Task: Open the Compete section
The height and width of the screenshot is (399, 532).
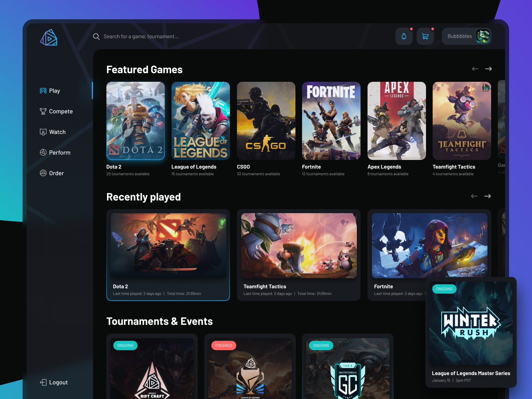Action: pyautogui.click(x=61, y=111)
